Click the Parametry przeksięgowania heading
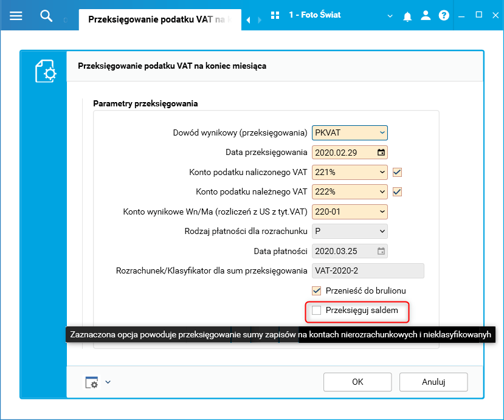 click(145, 103)
